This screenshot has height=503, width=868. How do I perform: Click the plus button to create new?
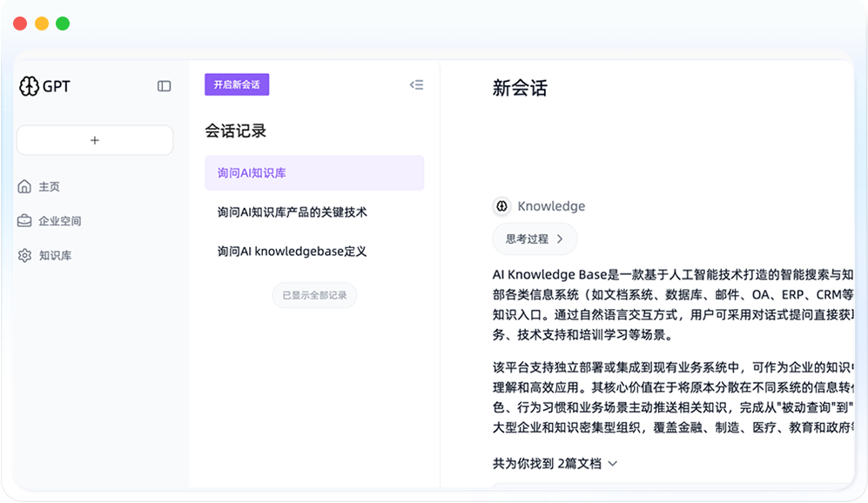click(x=95, y=140)
